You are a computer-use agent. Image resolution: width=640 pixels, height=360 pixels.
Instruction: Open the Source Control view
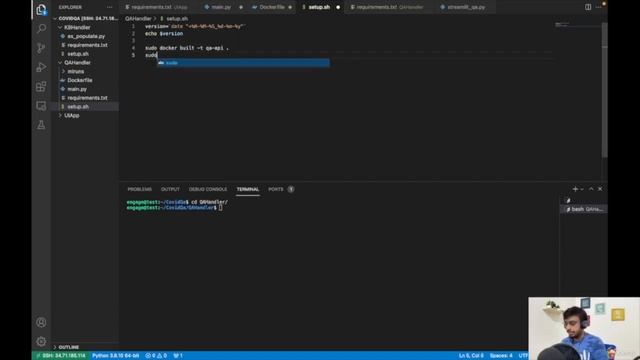(41, 48)
